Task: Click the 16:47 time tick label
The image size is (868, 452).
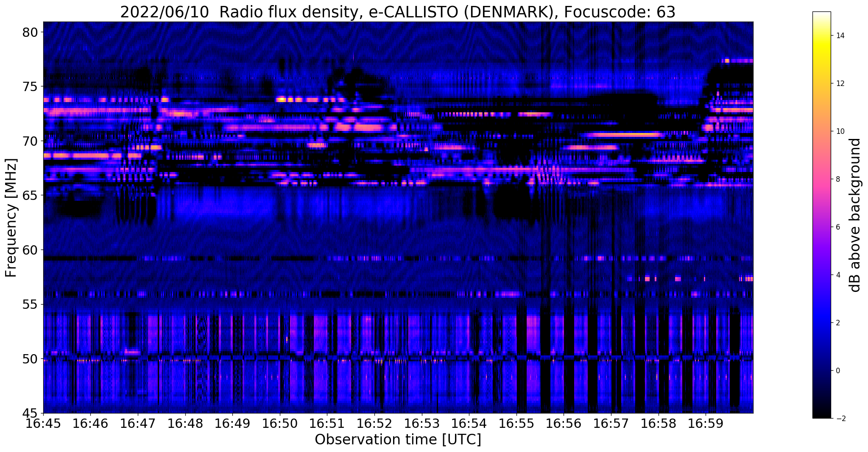Action: 138,424
